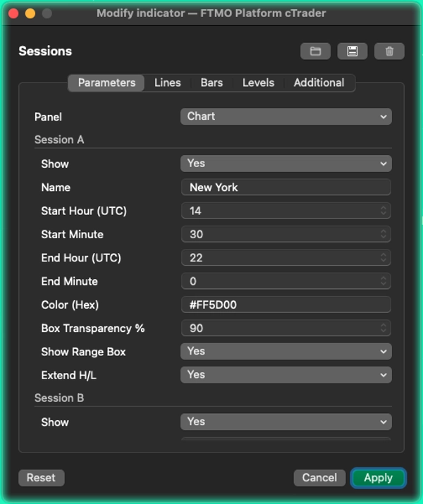Image resolution: width=423 pixels, height=504 pixels.
Task: Reset the indicator parameters
Action: (41, 477)
